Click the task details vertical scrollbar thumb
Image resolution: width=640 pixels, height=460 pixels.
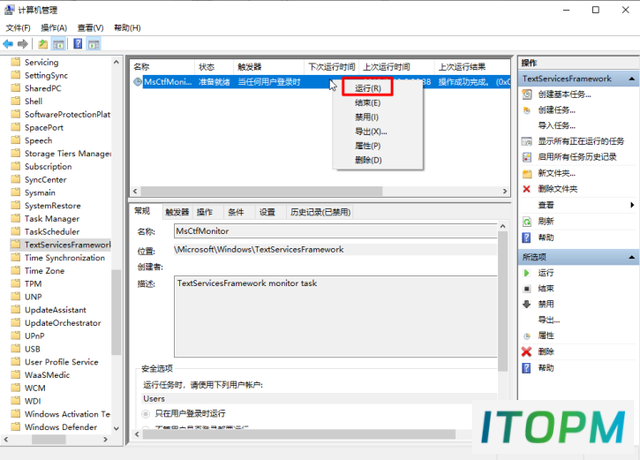tap(503, 301)
